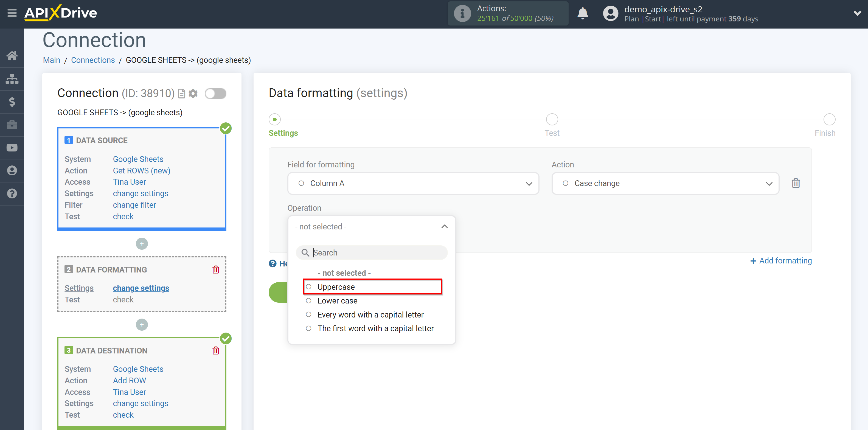
Task: Go to the Test step
Action: 552,119
